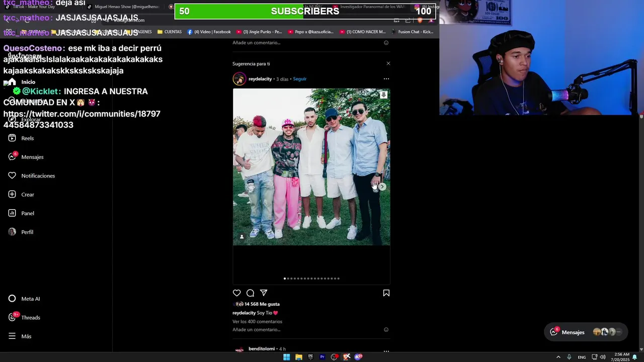This screenshot has width=644, height=362.
Task: Like the reydelacity post
Action: [x=237, y=293]
